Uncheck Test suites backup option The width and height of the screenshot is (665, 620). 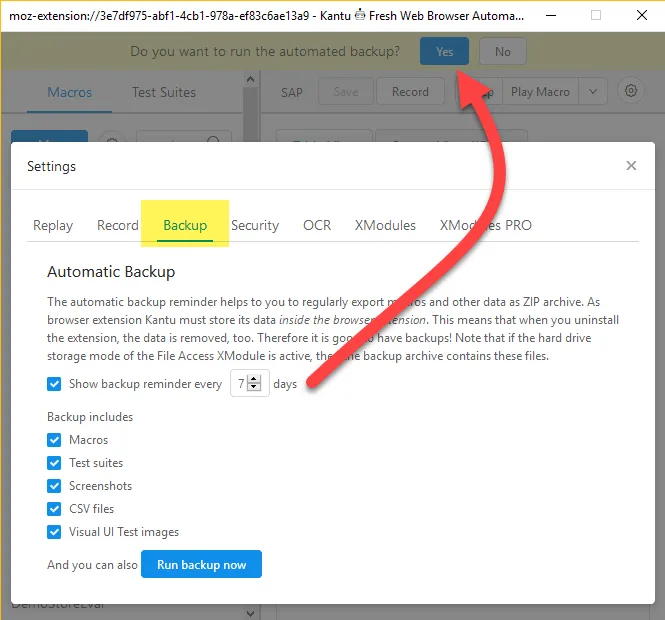pos(54,463)
